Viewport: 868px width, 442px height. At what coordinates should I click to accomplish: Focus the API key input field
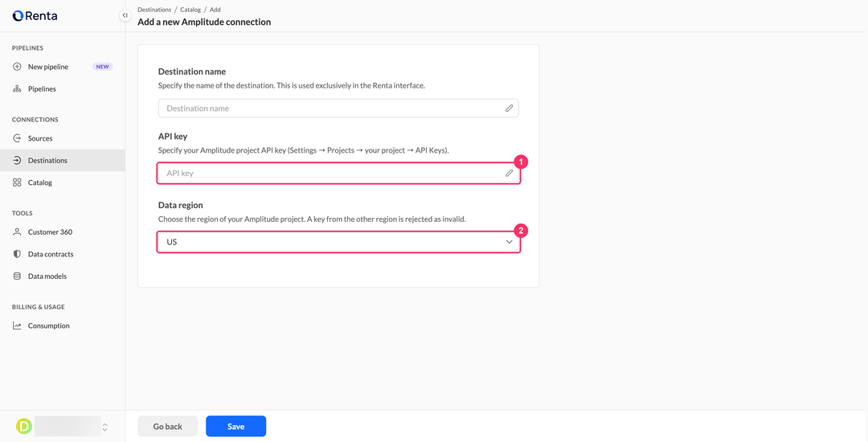coord(338,173)
